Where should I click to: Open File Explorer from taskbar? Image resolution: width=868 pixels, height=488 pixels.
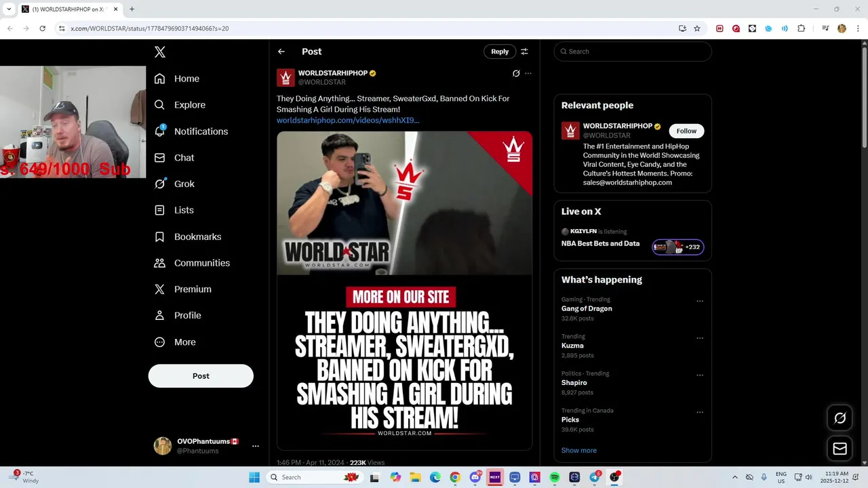[x=415, y=477]
